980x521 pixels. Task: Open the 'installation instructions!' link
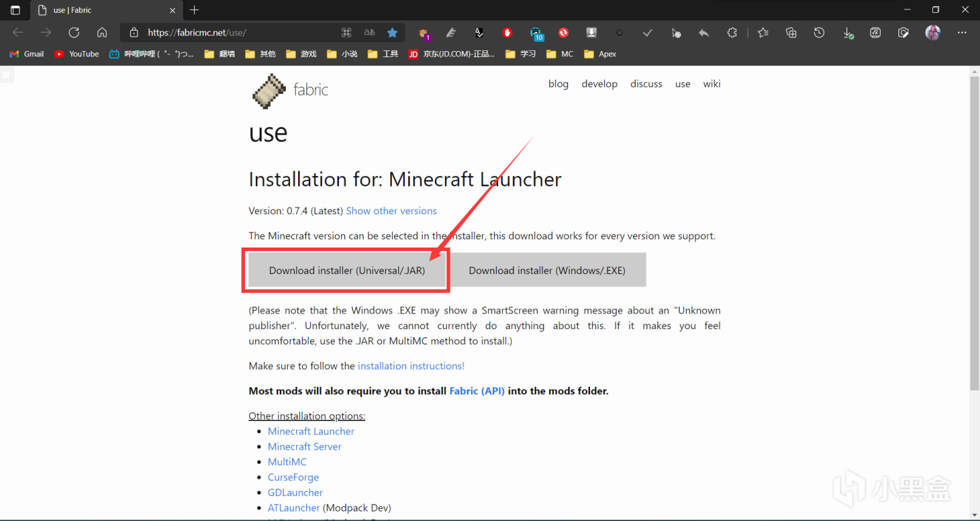(411, 366)
